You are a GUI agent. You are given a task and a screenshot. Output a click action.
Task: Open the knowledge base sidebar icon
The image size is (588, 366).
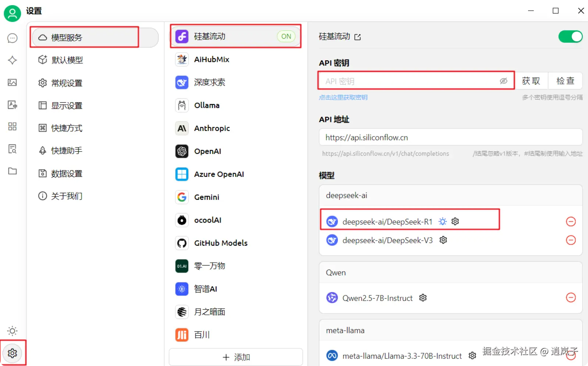coord(13,149)
